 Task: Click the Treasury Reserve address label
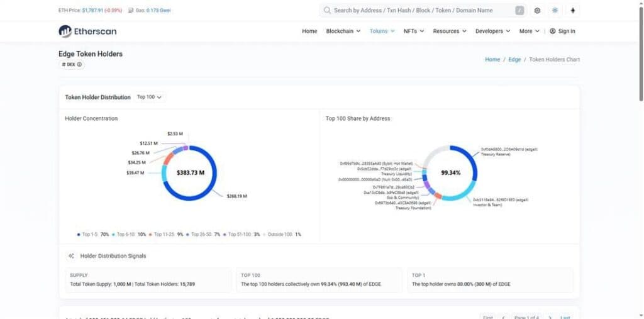(x=508, y=152)
